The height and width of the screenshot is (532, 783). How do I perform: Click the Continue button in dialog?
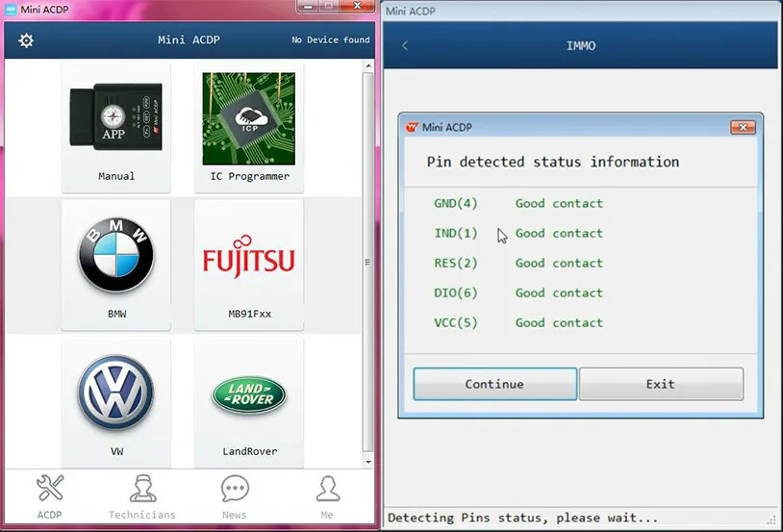(494, 384)
